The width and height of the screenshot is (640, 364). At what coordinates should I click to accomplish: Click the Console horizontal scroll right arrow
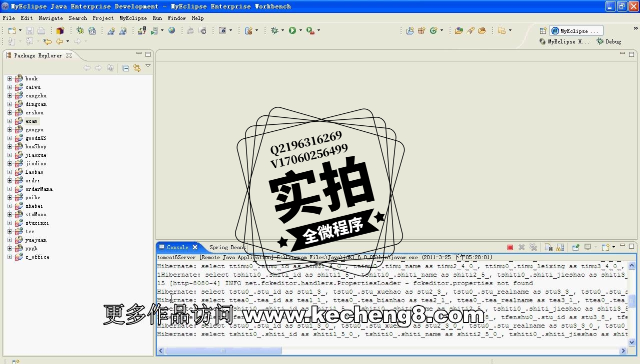click(x=623, y=351)
